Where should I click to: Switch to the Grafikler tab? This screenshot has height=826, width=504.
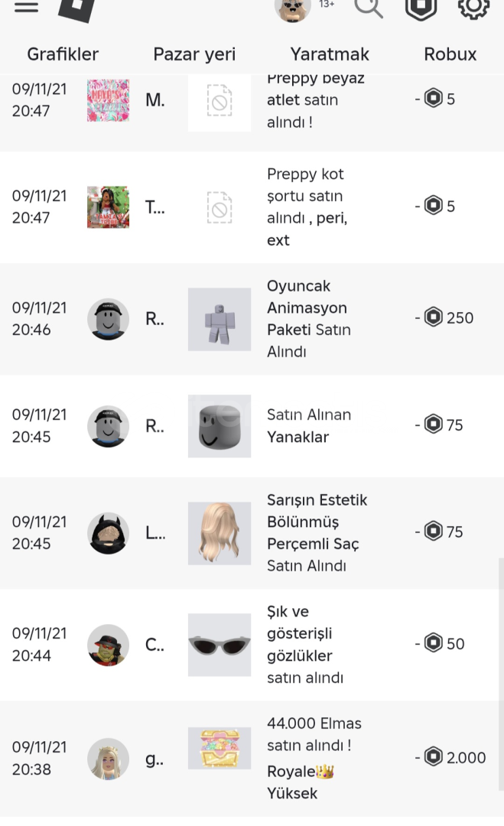[x=63, y=54]
